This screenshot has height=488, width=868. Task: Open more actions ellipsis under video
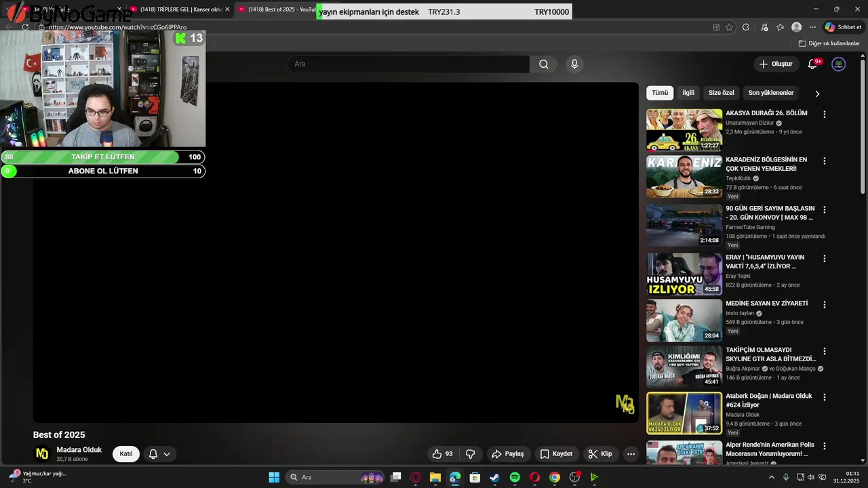point(631,454)
